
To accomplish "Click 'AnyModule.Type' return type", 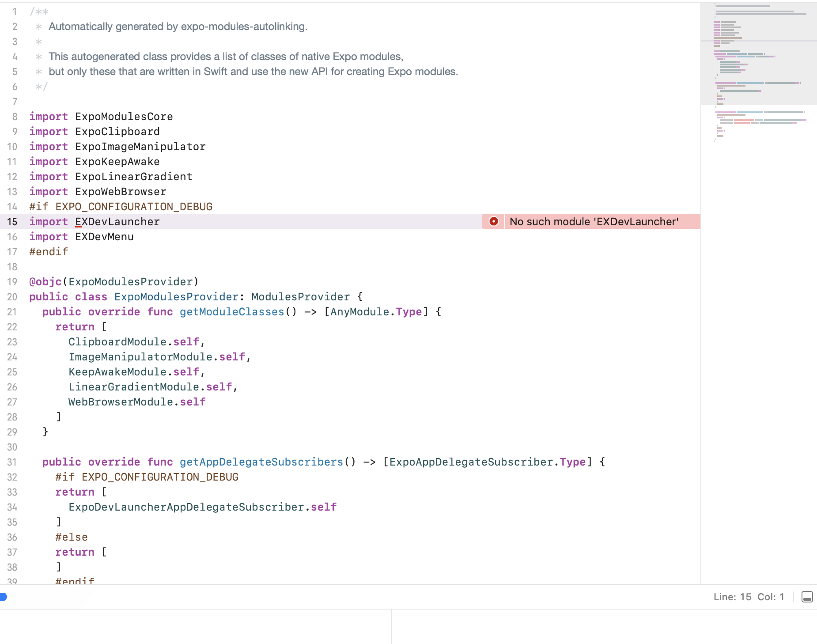I will pyautogui.click(x=376, y=312).
